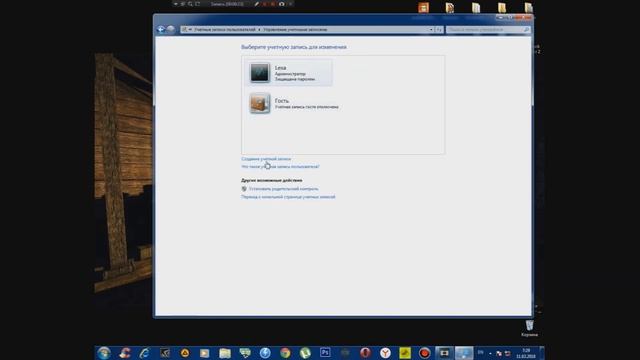This screenshot has height=360, width=640.
Task: Click the Гость briefcase account picture
Action: pyautogui.click(x=260, y=103)
